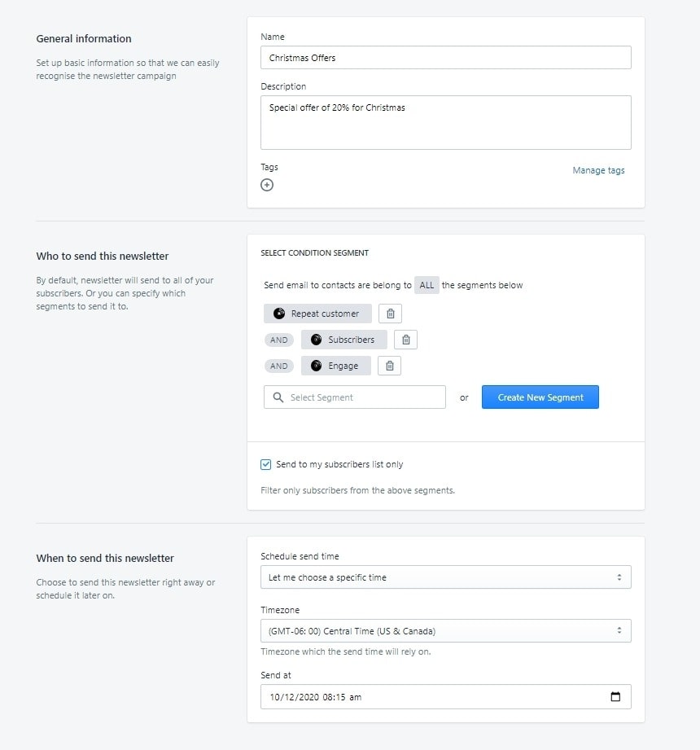Remove the Subscribers segment with trash icon

pos(405,340)
